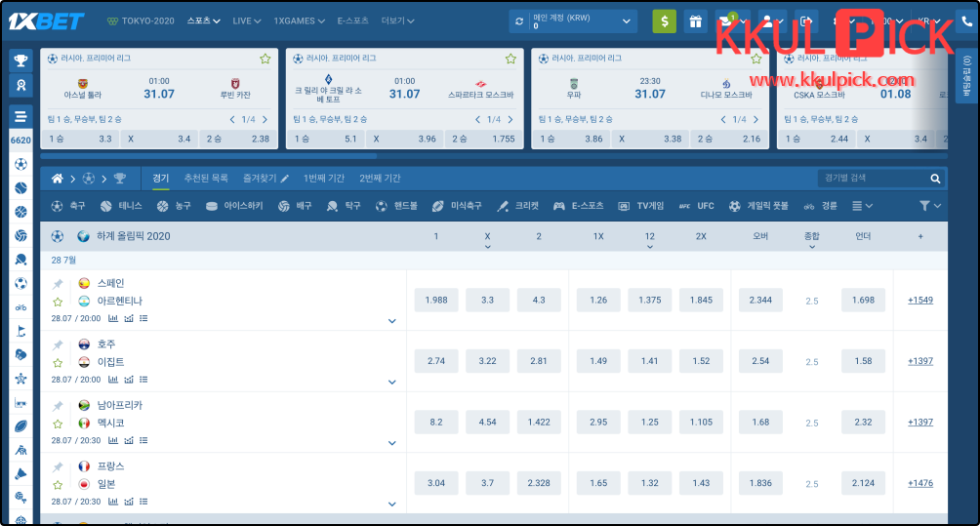Click the globe icon beside 하계 올림픽 2020
The image size is (980, 526).
[83, 236]
